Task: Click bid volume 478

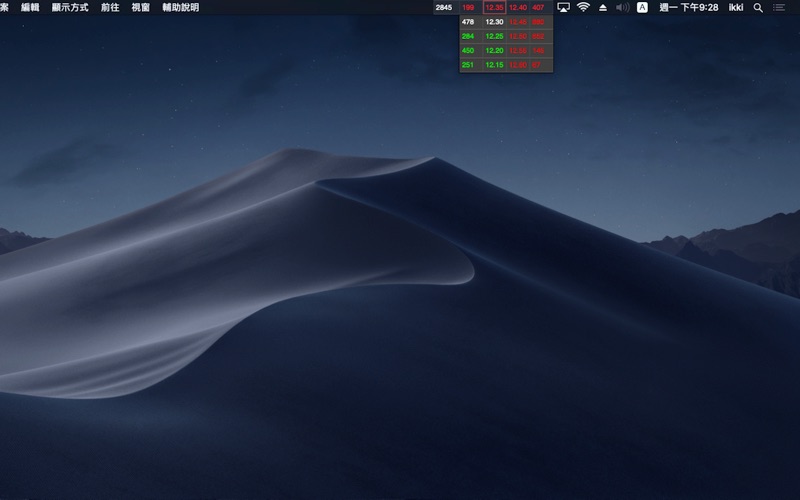Action: coord(468,22)
